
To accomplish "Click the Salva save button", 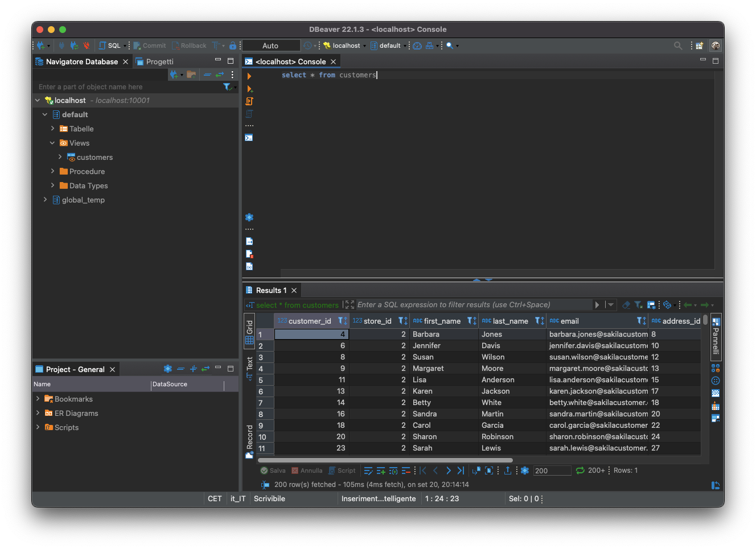I will click(273, 470).
